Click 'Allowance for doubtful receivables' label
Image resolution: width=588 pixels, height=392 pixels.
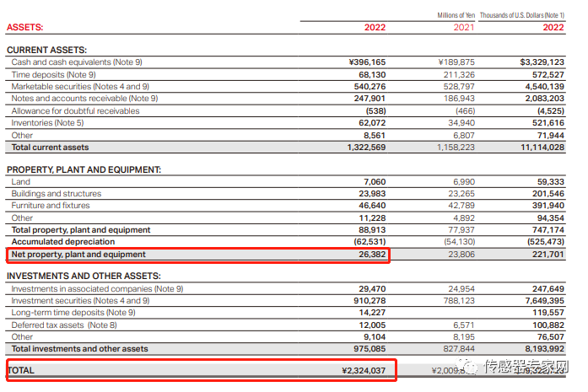75,111
